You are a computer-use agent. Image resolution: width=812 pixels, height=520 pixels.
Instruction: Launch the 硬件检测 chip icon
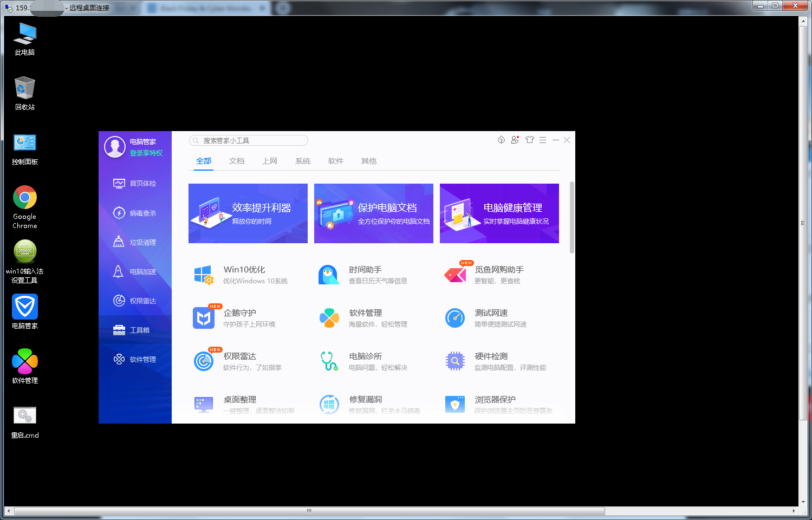pos(455,361)
